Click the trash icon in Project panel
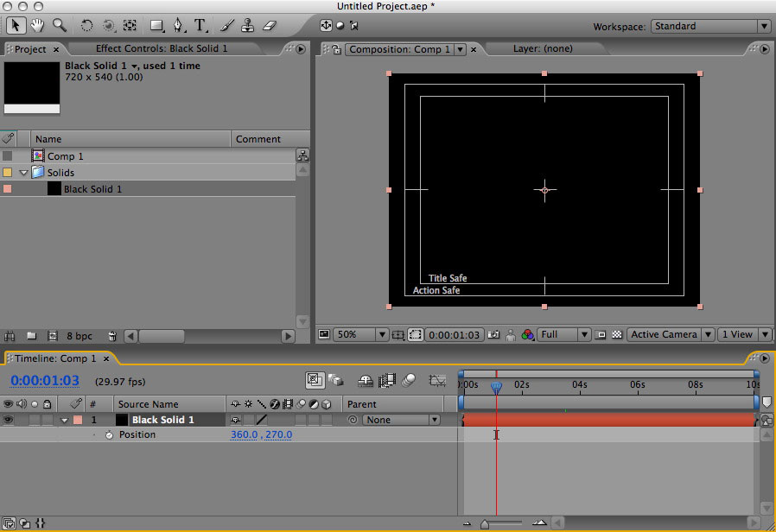 [112, 336]
